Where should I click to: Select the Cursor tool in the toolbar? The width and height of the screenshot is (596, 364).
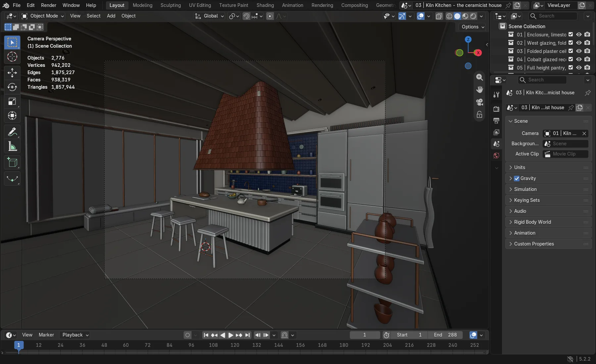pyautogui.click(x=12, y=57)
